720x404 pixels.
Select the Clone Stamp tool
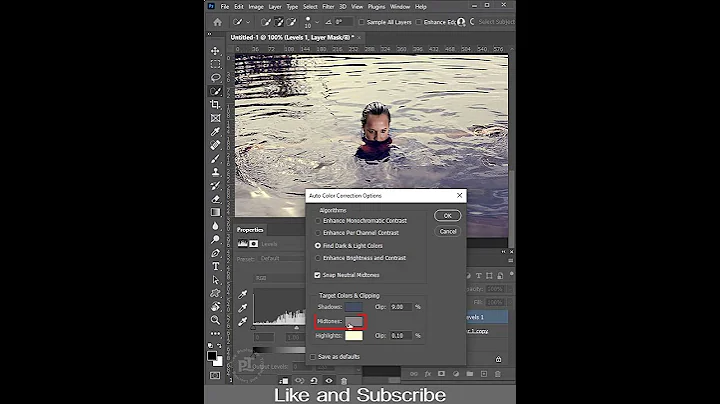click(215, 172)
